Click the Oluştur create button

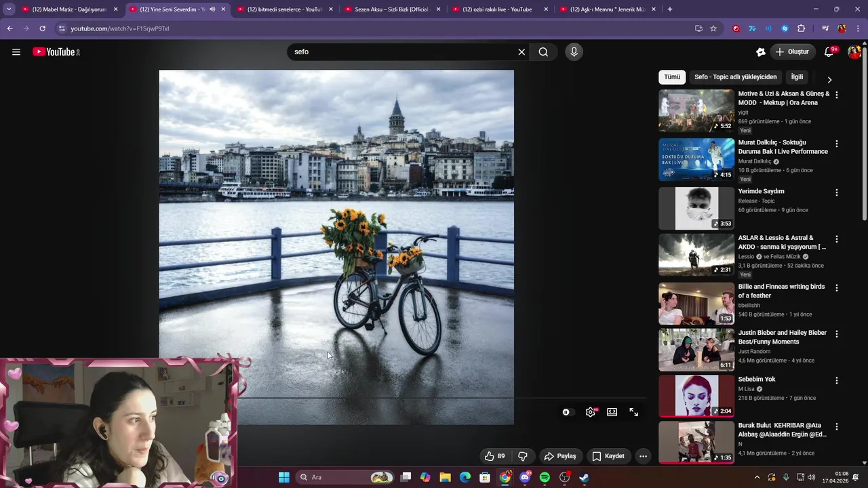[792, 52]
